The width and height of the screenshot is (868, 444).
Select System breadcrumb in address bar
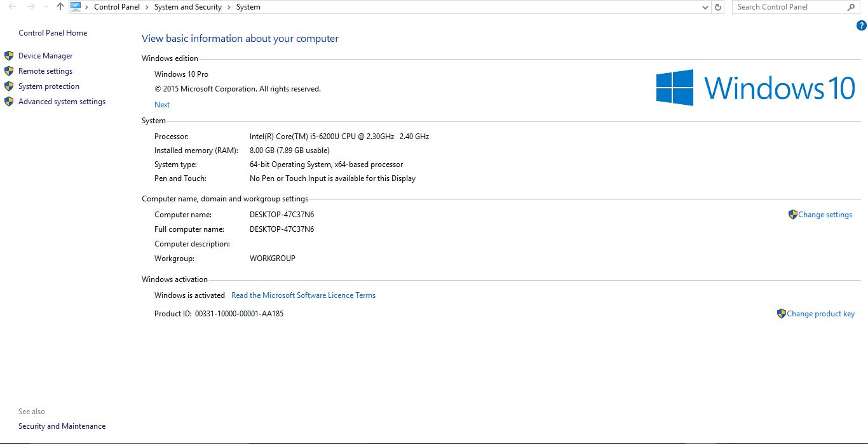(248, 7)
